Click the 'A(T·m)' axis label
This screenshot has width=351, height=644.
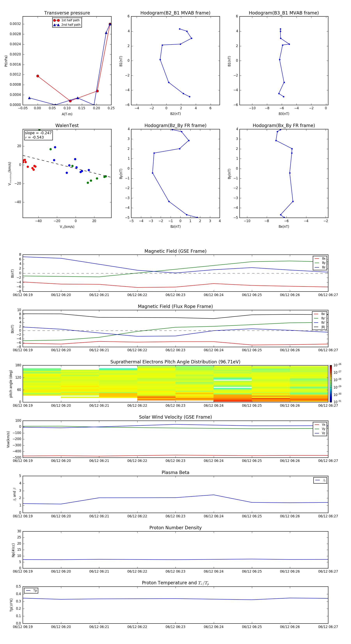[67, 114]
